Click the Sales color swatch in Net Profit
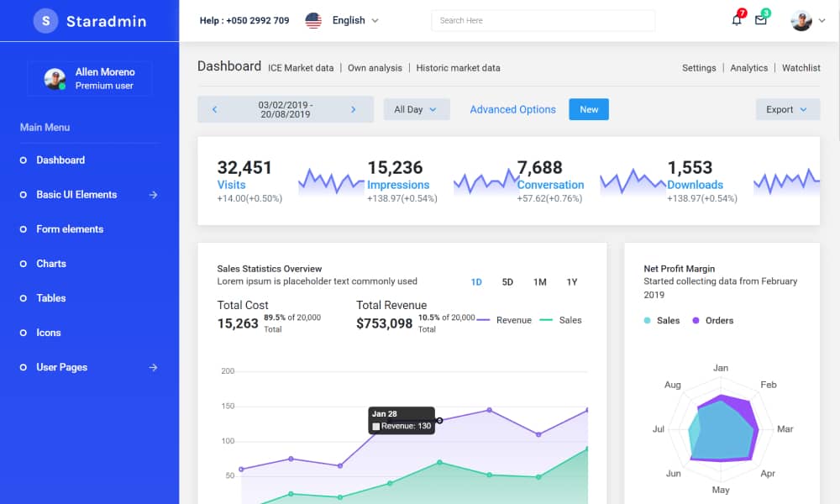Image resolution: width=840 pixels, height=504 pixels. click(x=647, y=321)
